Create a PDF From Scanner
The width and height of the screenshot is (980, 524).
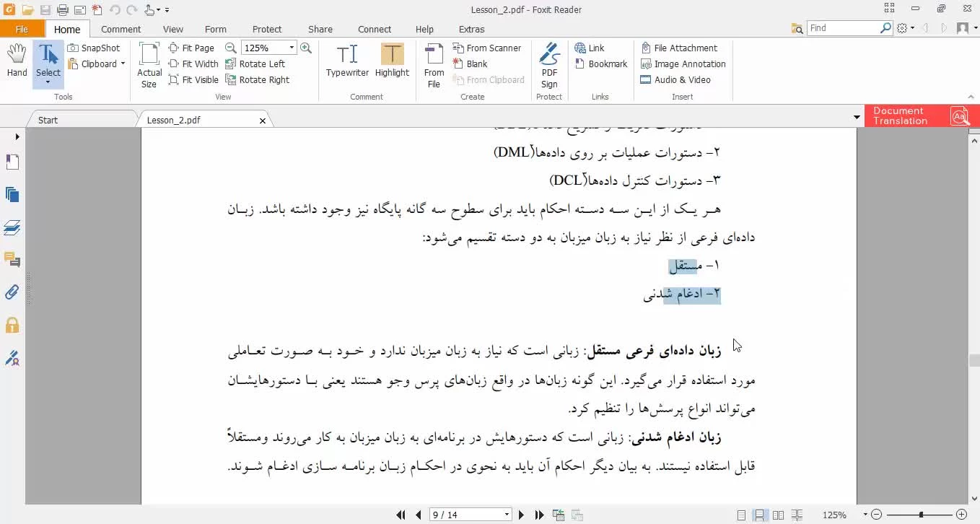pos(487,48)
